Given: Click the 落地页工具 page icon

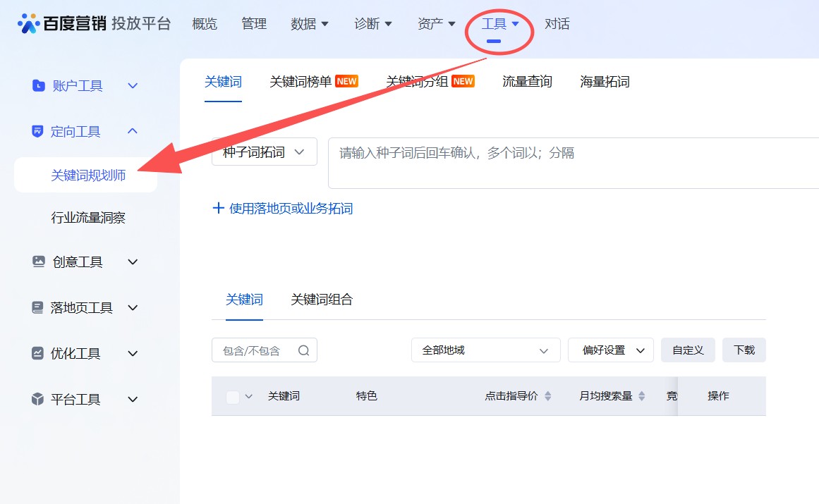Looking at the screenshot, I should [x=37, y=307].
